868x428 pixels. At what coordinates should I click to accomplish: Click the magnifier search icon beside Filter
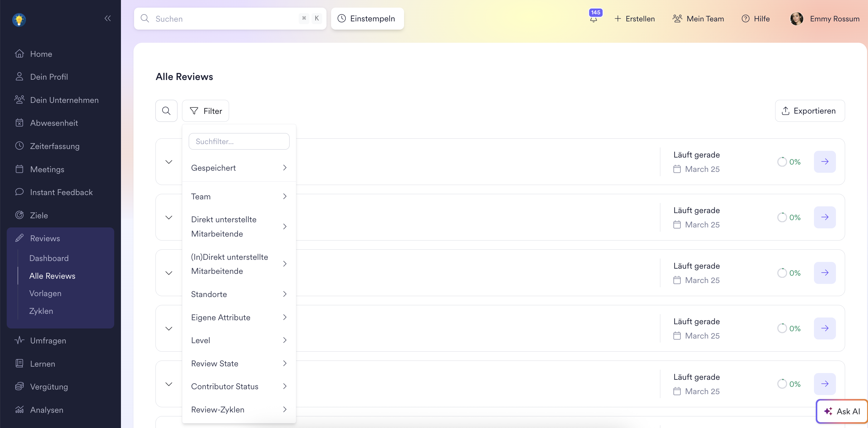tap(166, 111)
